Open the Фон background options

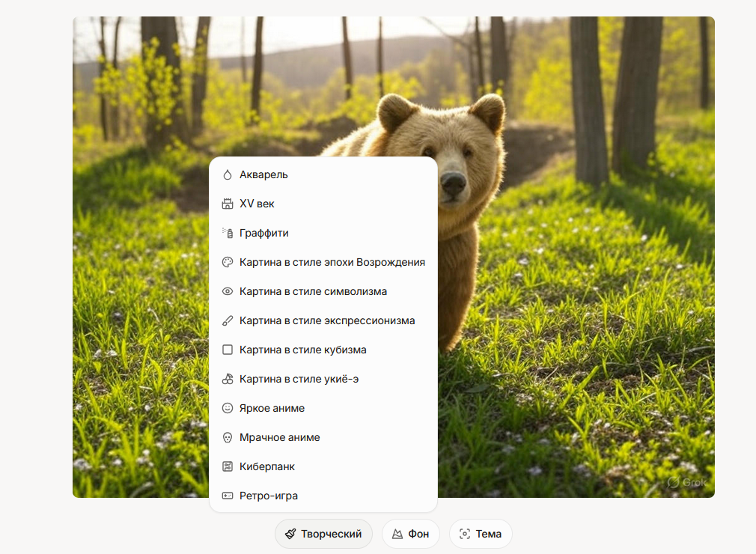pos(411,534)
